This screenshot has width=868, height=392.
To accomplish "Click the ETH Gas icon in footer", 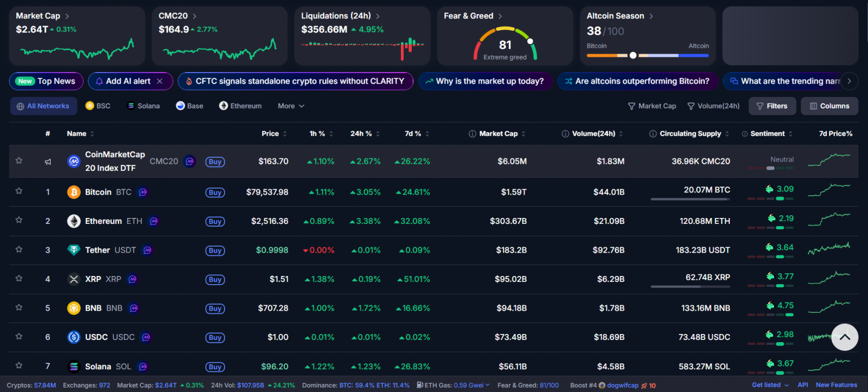I will [x=420, y=385].
